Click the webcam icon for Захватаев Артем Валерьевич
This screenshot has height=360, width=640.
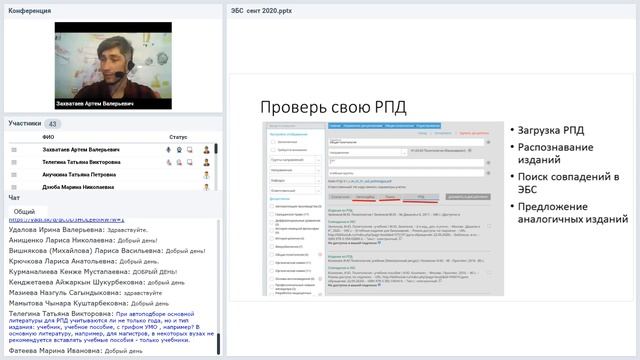pos(179,150)
